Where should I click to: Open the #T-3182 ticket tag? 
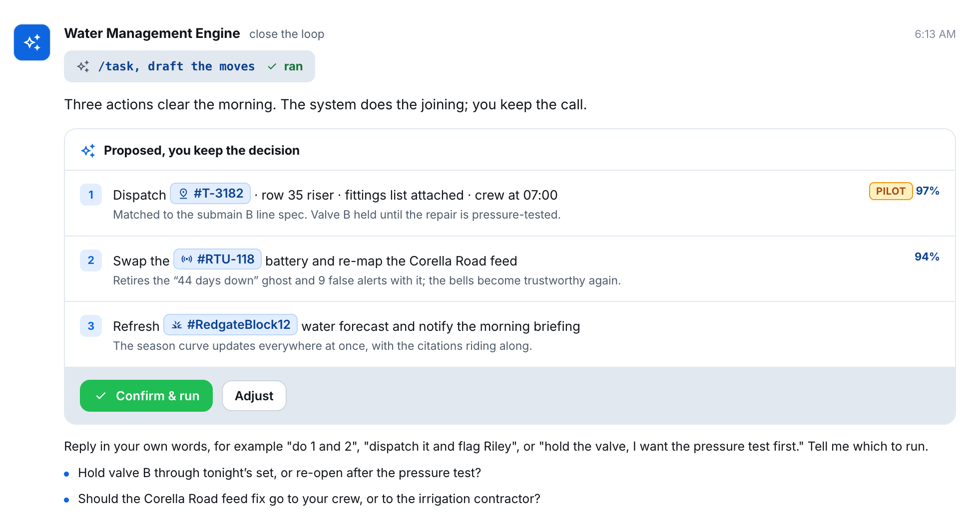tap(210, 194)
